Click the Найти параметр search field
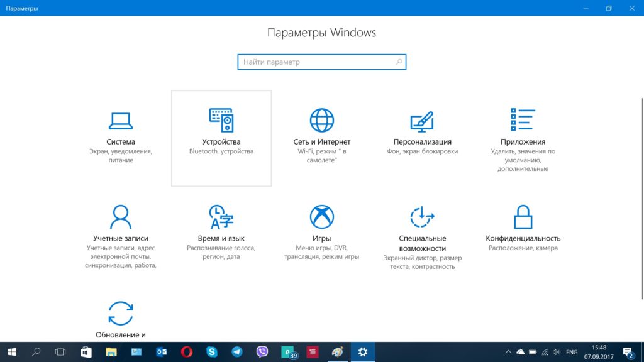The width and height of the screenshot is (644, 362). 314,62
